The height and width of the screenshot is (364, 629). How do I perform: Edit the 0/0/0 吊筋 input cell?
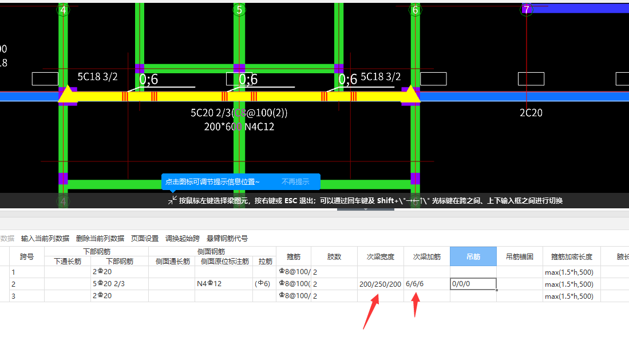473,284
